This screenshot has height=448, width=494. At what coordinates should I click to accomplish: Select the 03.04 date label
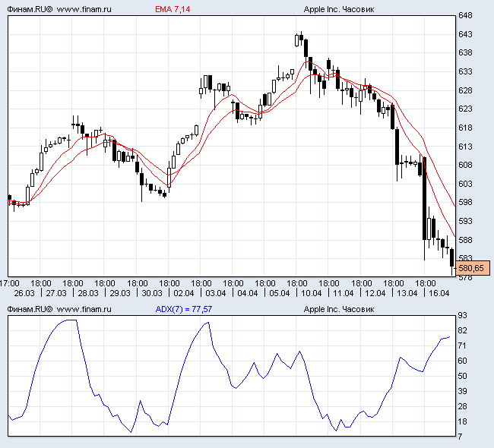[216, 293]
